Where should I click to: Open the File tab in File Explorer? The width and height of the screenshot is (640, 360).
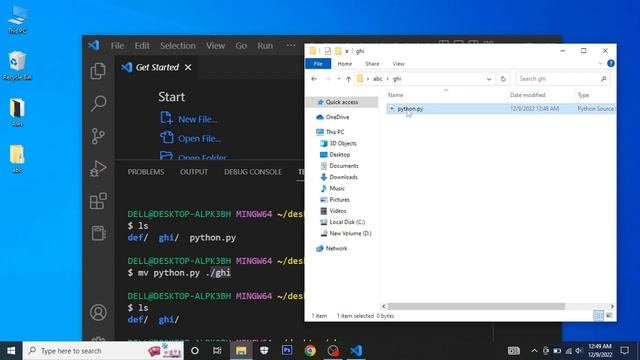click(x=318, y=64)
